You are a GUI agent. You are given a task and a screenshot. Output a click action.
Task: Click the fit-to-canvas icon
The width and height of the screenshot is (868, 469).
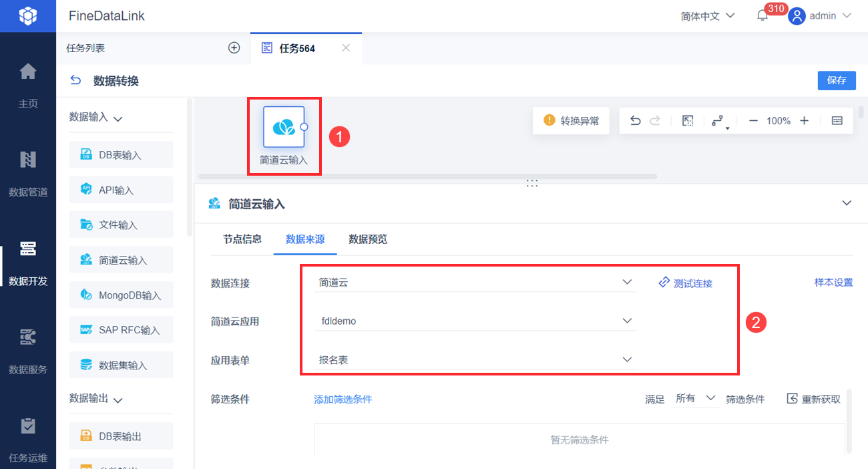point(688,121)
